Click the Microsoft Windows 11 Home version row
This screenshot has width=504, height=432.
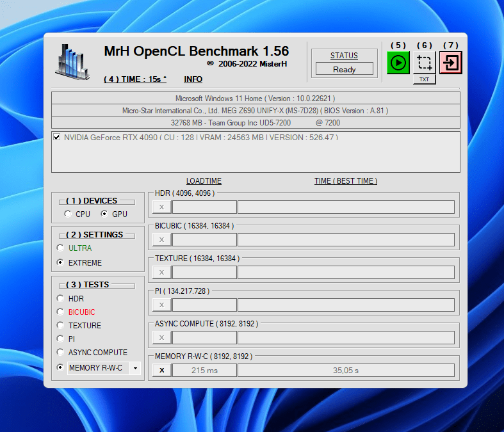pyautogui.click(x=256, y=99)
